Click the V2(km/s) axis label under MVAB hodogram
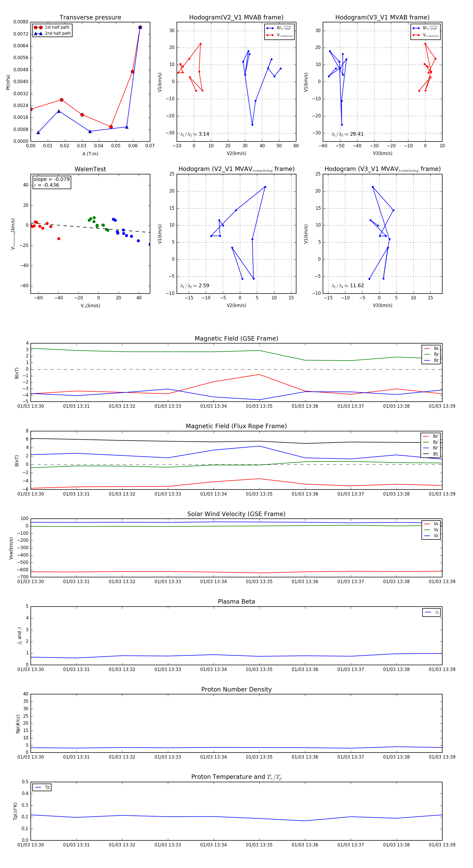473x868 pixels. coord(236,154)
